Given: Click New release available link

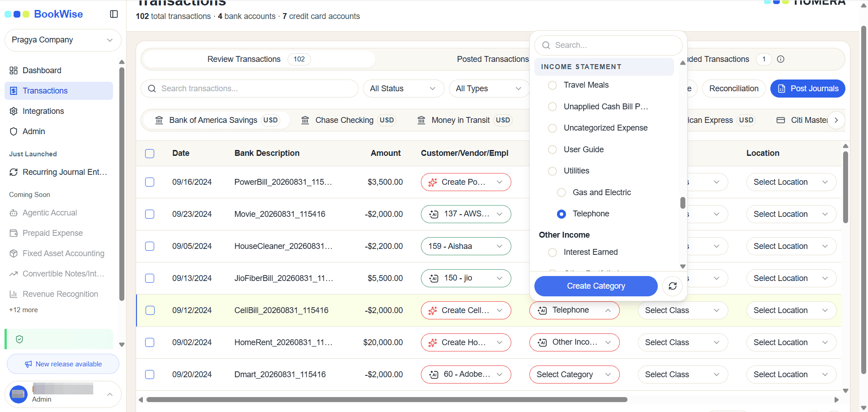Looking at the screenshot, I should pos(63,364).
